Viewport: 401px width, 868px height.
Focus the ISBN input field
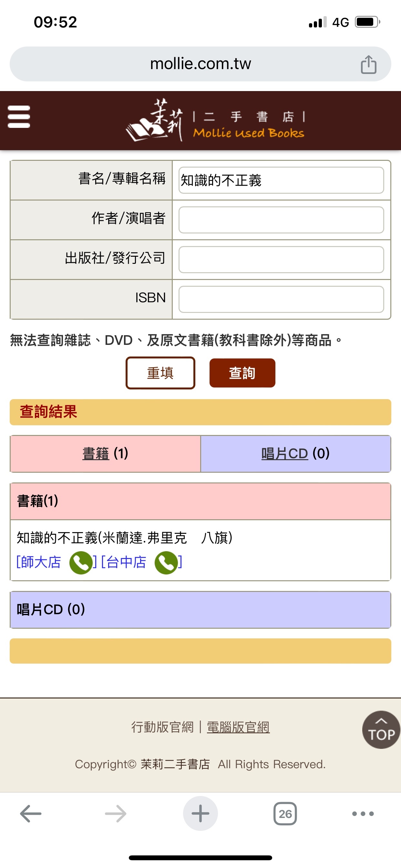[x=281, y=299]
